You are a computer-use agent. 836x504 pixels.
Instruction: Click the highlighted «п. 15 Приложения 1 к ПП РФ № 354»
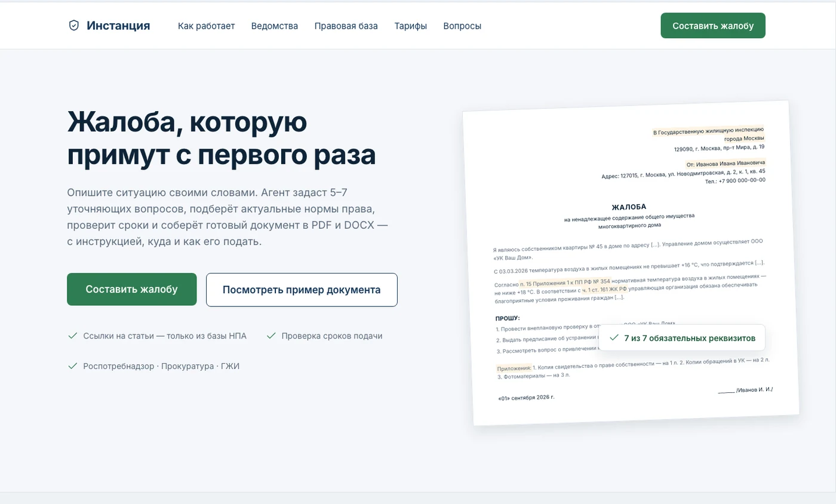tap(565, 281)
